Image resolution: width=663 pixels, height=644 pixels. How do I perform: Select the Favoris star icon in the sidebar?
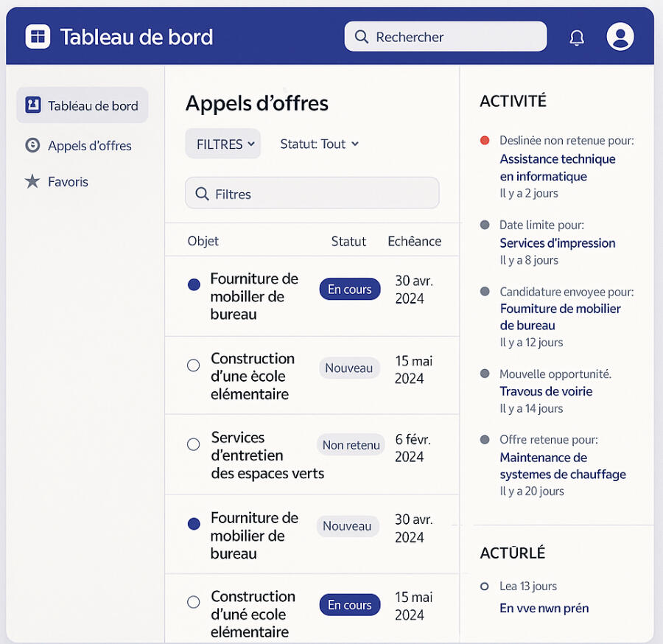[x=32, y=181]
